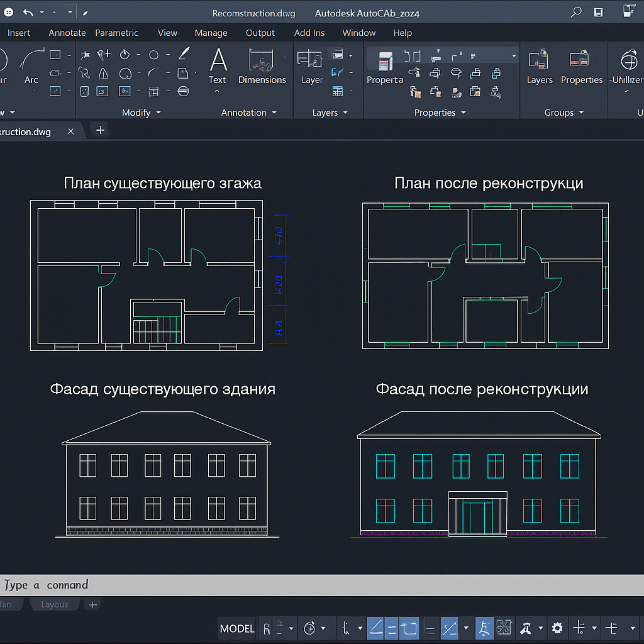Open settings gear in the status bar

click(557, 628)
